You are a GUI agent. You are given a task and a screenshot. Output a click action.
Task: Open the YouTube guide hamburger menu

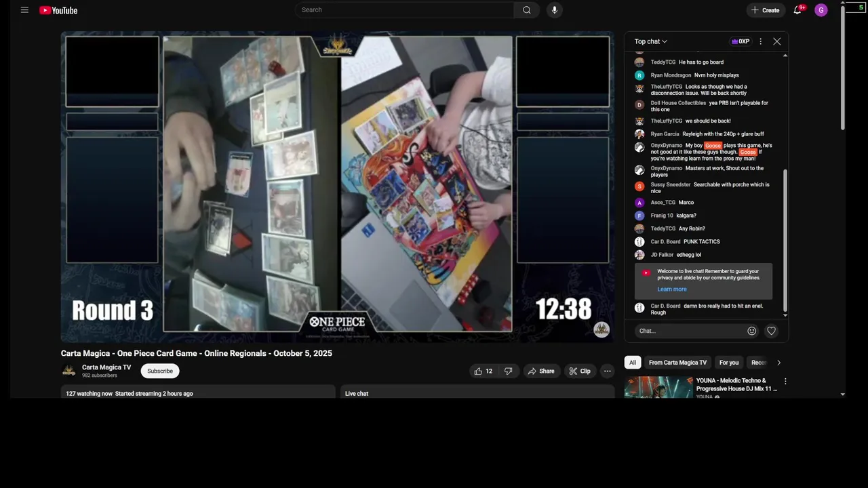click(x=24, y=10)
